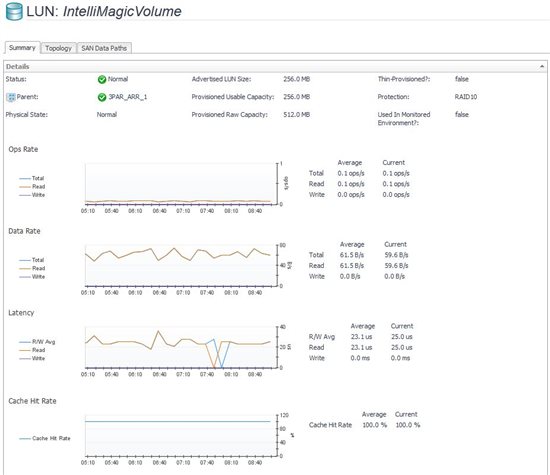Select the Data Rate Read legend entry
The height and width of the screenshot is (475, 550).
click(x=32, y=268)
